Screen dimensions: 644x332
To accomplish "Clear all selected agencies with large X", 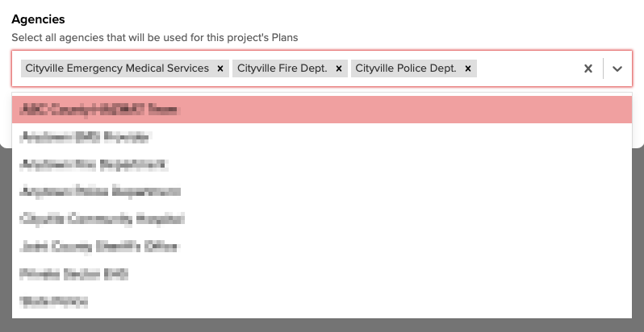I will tap(588, 68).
